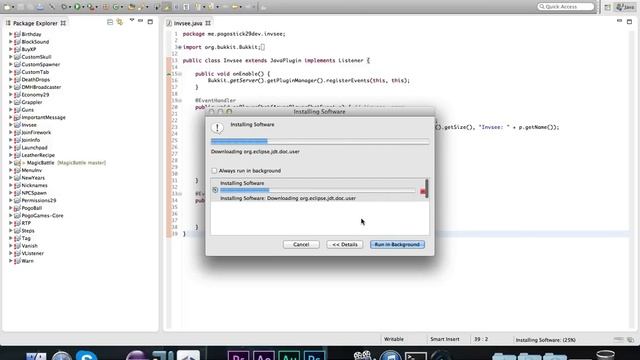
Task: Click 'Smart Insert' in the status bar
Action: [x=444, y=339]
